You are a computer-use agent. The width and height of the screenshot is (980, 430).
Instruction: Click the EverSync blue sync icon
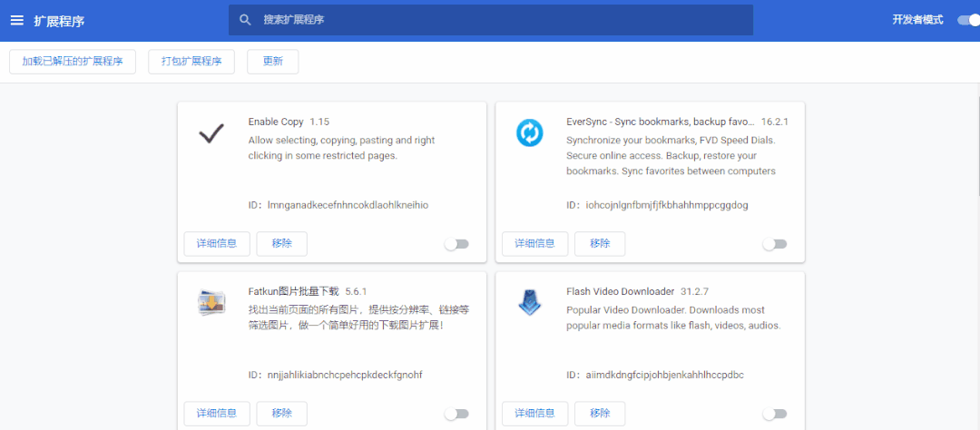529,133
